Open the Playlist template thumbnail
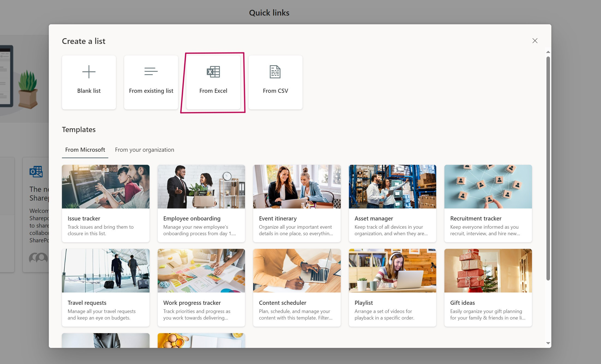601x364 pixels. [393, 271]
